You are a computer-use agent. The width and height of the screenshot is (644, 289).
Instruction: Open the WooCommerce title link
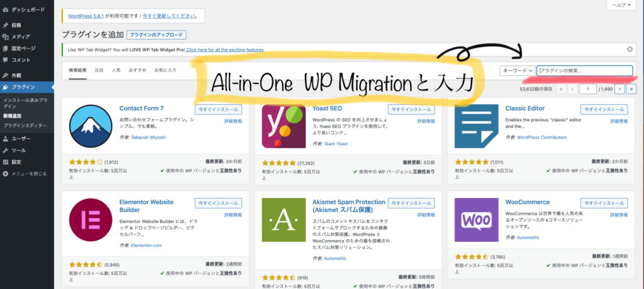click(528, 202)
